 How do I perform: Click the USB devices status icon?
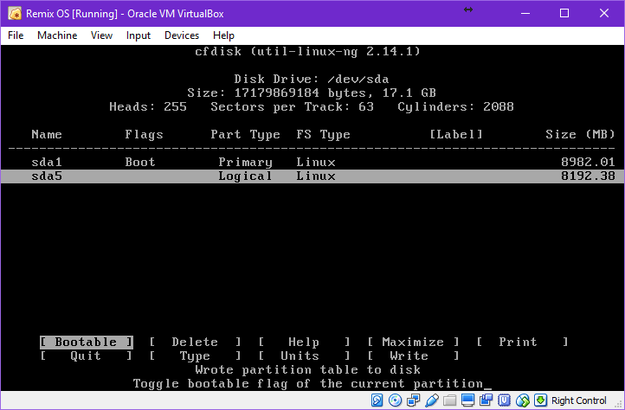click(x=432, y=400)
